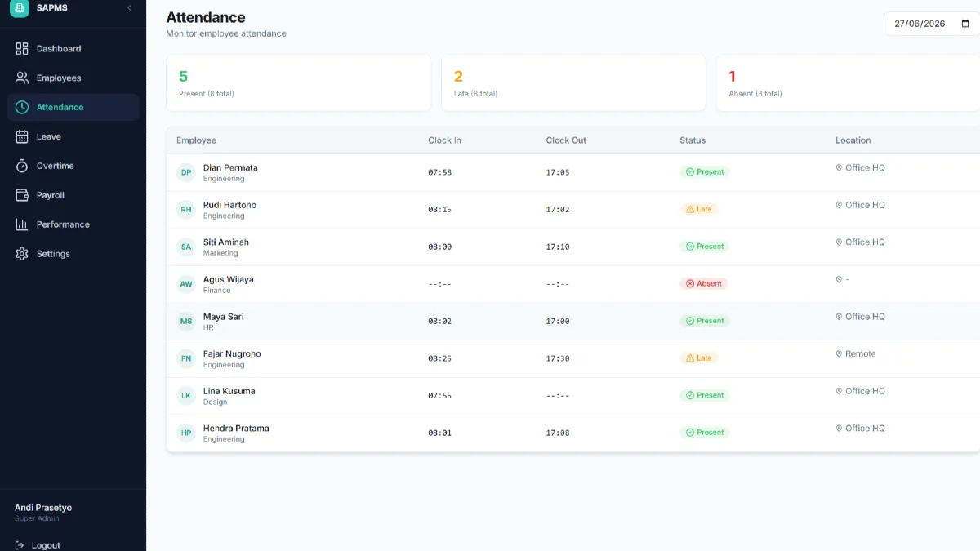This screenshot has height=551, width=980.
Task: Click the Present count card
Action: coord(298,82)
